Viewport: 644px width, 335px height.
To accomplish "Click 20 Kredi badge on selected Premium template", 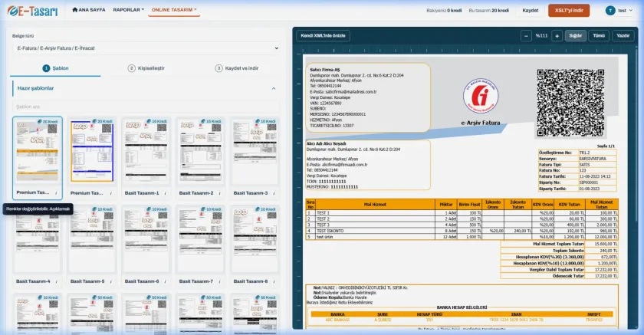I will point(48,122).
